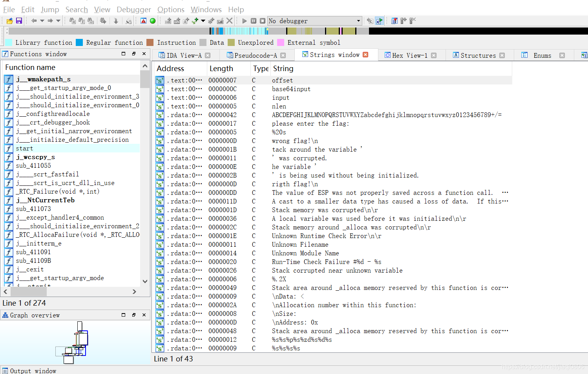Screen dimensions: 588x374
Task: Pause the process with the pause button
Action: 254,21
